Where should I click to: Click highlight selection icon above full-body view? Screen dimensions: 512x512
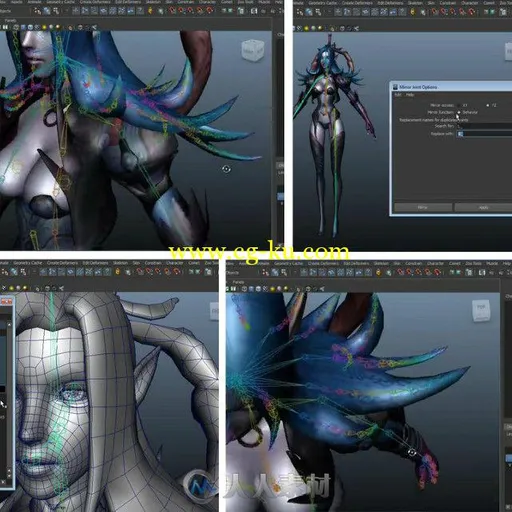click(x=423, y=12)
